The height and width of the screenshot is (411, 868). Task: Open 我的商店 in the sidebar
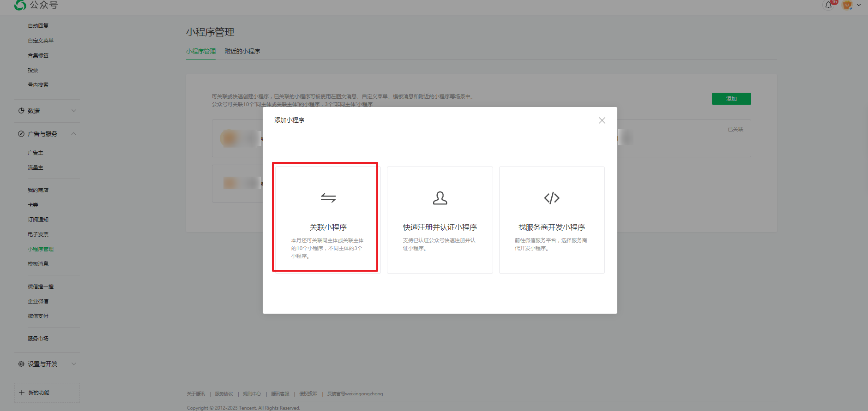coord(38,190)
